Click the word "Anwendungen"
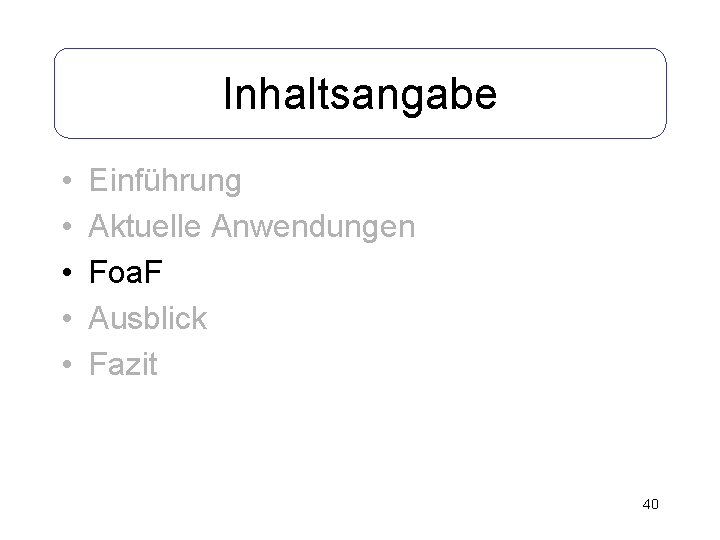Image resolution: width=720 pixels, height=540 pixels. coord(313,228)
